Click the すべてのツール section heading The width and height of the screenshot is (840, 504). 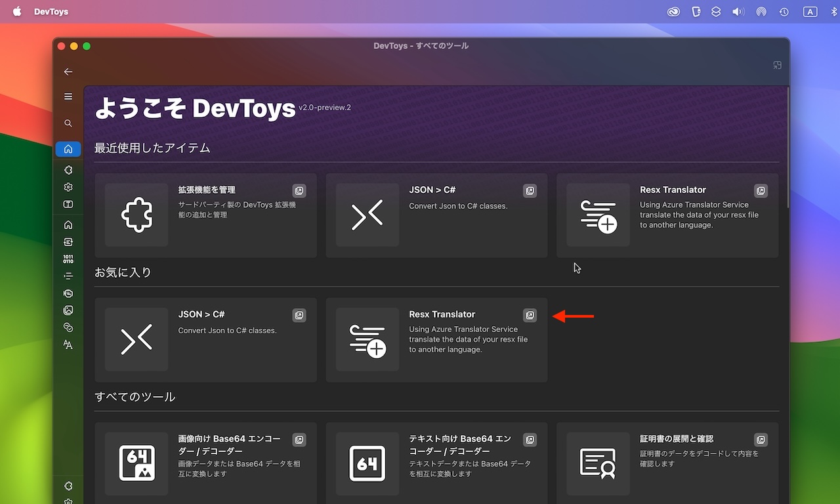135,396
